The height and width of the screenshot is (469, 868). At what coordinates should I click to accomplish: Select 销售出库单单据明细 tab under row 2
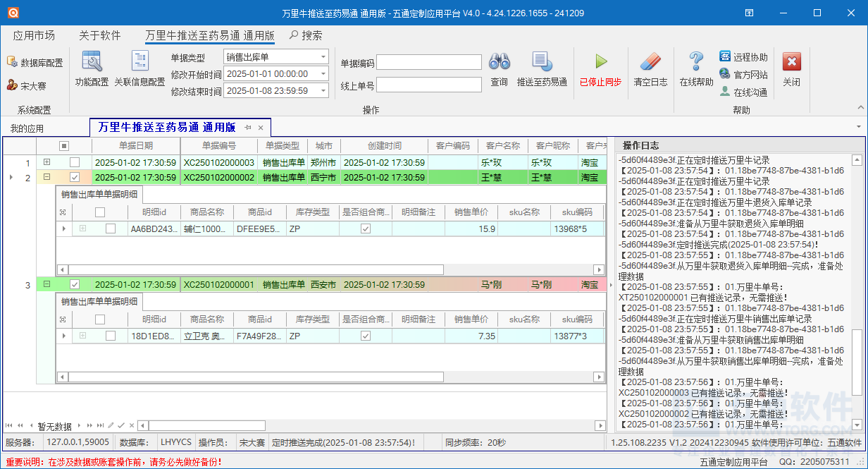point(99,195)
